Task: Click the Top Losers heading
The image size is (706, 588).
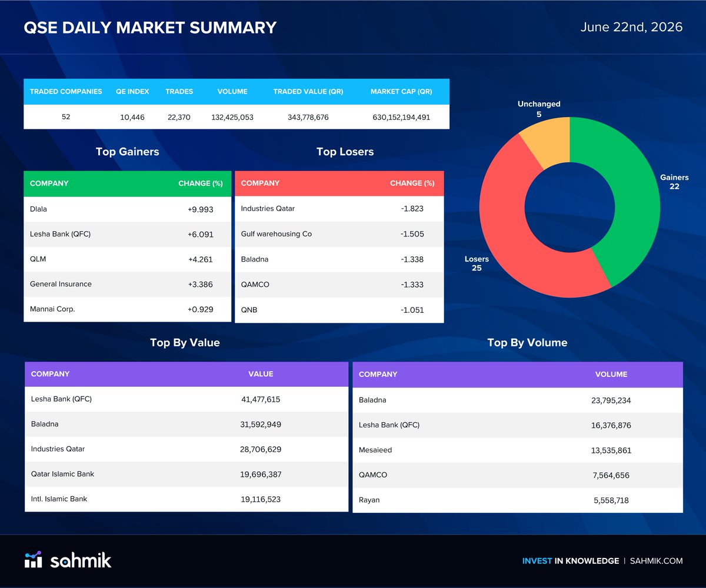Action: coord(345,152)
